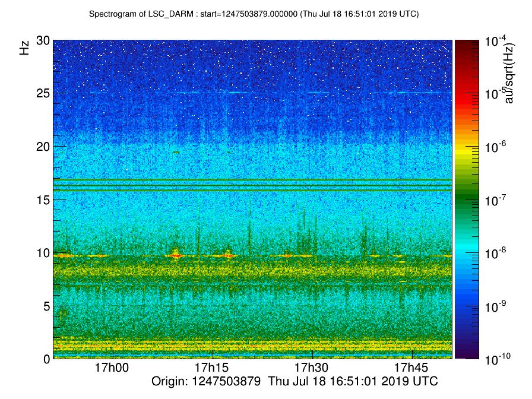The width and height of the screenshot is (532, 399).
Task: Click the 25 Hz y-axis tick label
Action: (x=42, y=93)
